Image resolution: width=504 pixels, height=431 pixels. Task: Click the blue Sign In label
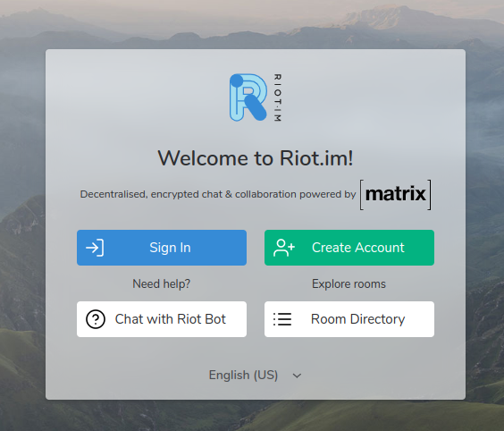click(170, 248)
